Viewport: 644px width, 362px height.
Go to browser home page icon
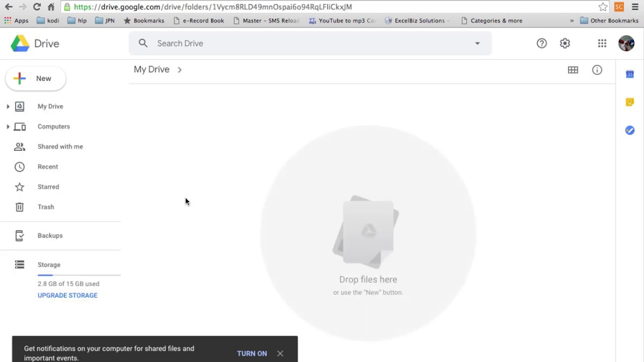pyautogui.click(x=51, y=7)
